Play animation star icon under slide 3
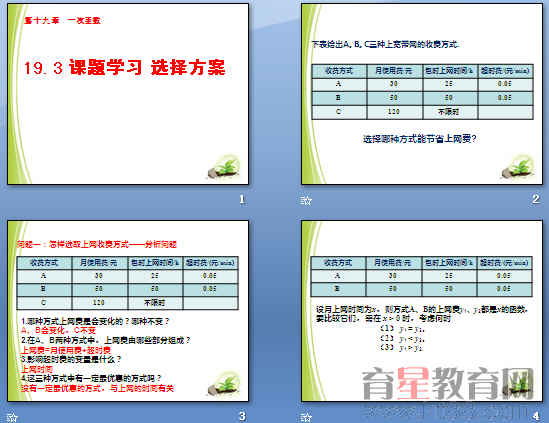This screenshot has width=549, height=423. (x=12, y=417)
